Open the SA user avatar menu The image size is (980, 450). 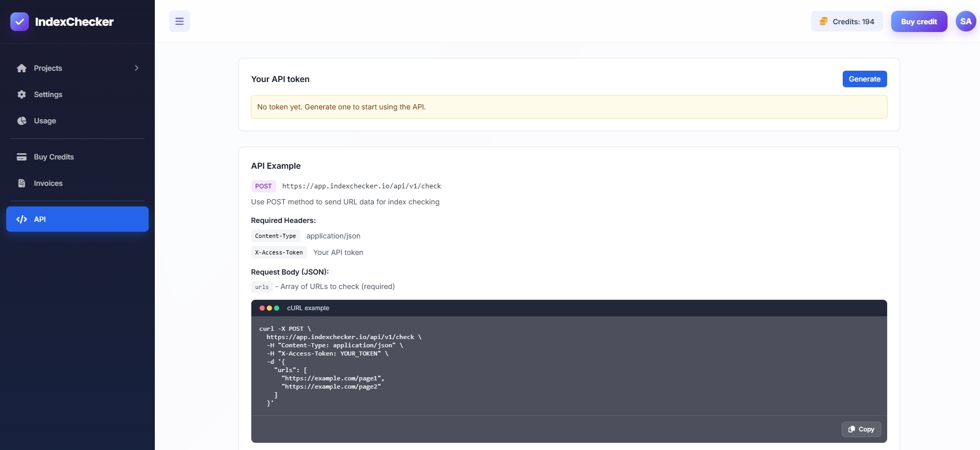pos(966,22)
